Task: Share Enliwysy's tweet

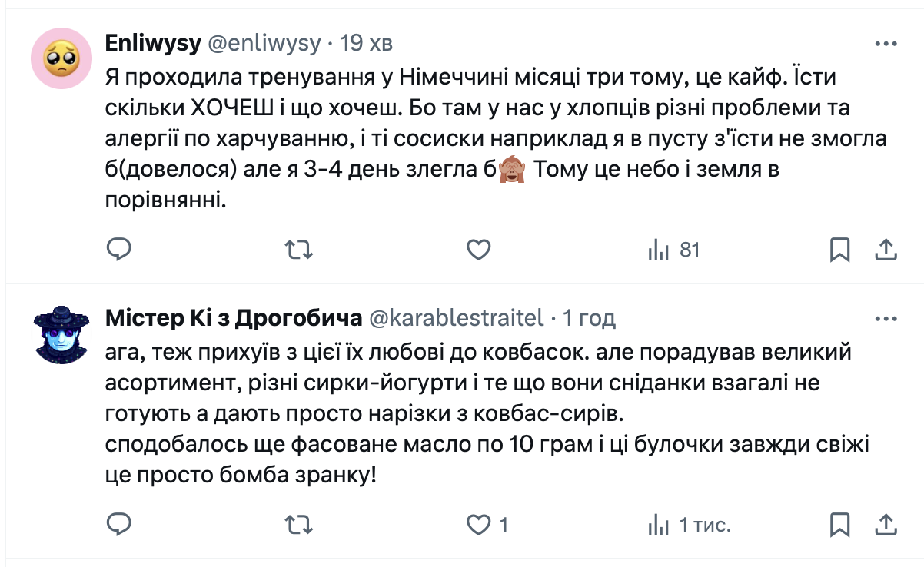Action: pyautogui.click(x=885, y=249)
